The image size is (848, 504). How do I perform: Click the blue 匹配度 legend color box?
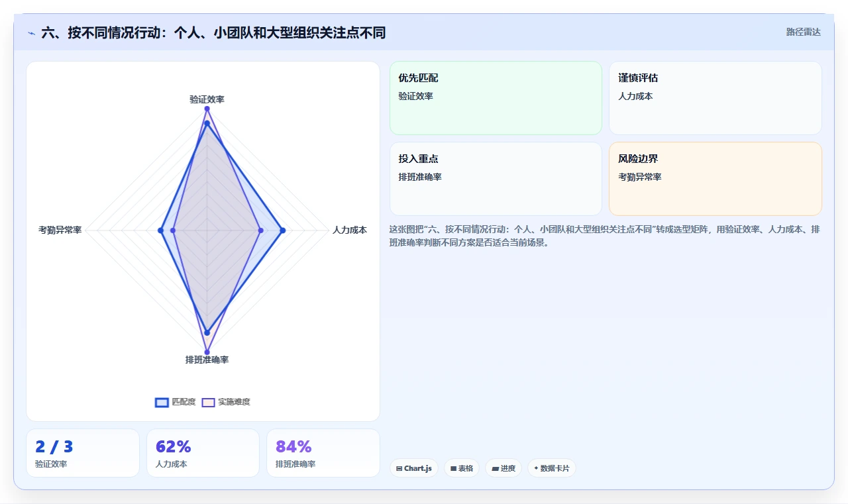[162, 402]
